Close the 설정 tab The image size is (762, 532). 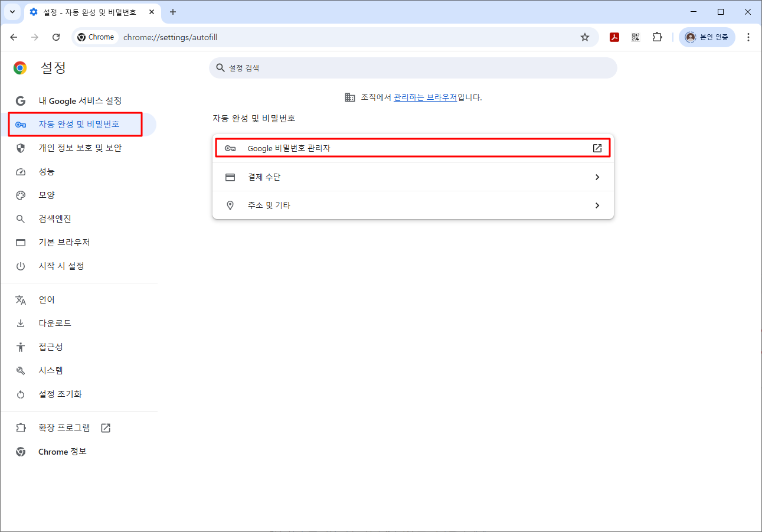(x=151, y=12)
